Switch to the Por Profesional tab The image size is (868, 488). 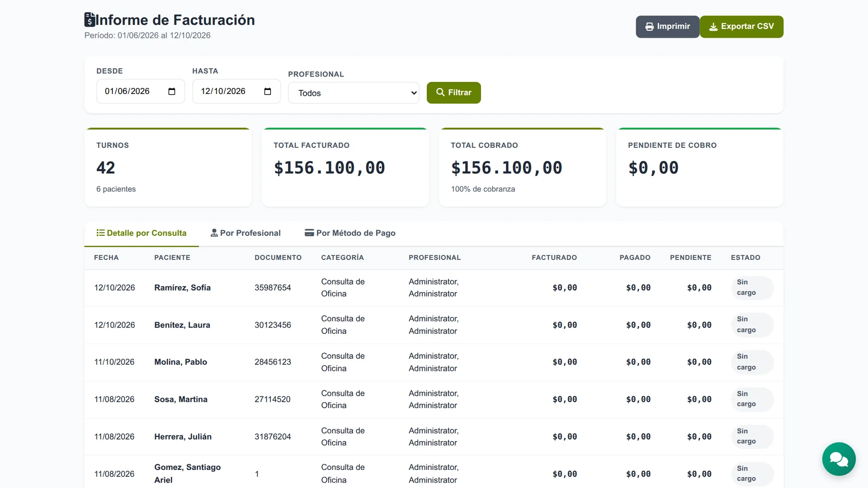245,233
